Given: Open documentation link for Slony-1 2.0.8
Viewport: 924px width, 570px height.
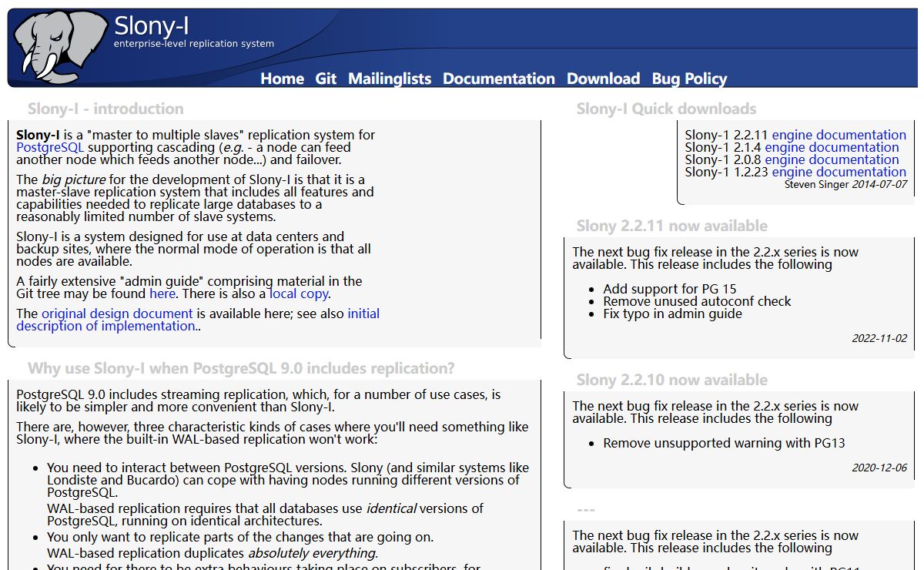Looking at the screenshot, I should pyautogui.click(x=854, y=159).
